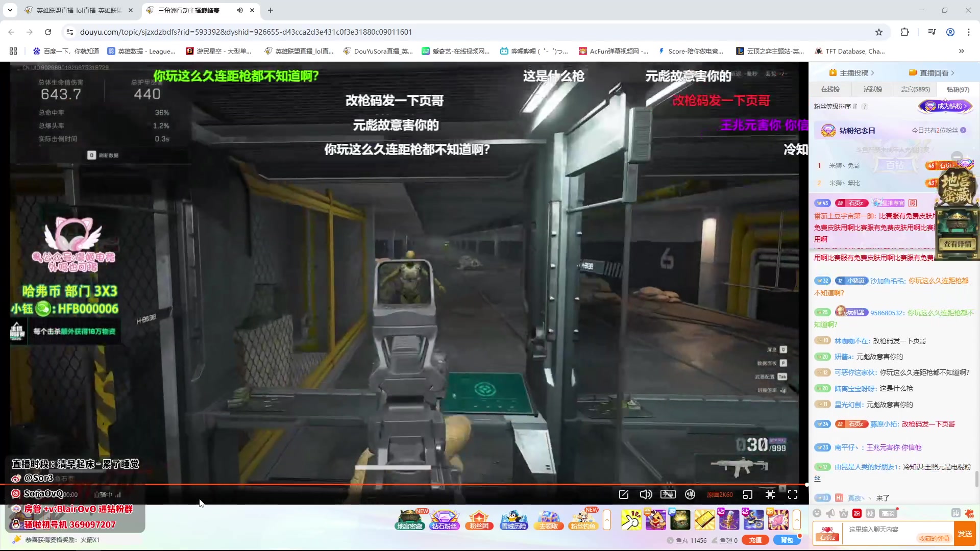This screenshot has width=980, height=551.
Task: Open the 主播投稿 link
Action: point(851,73)
